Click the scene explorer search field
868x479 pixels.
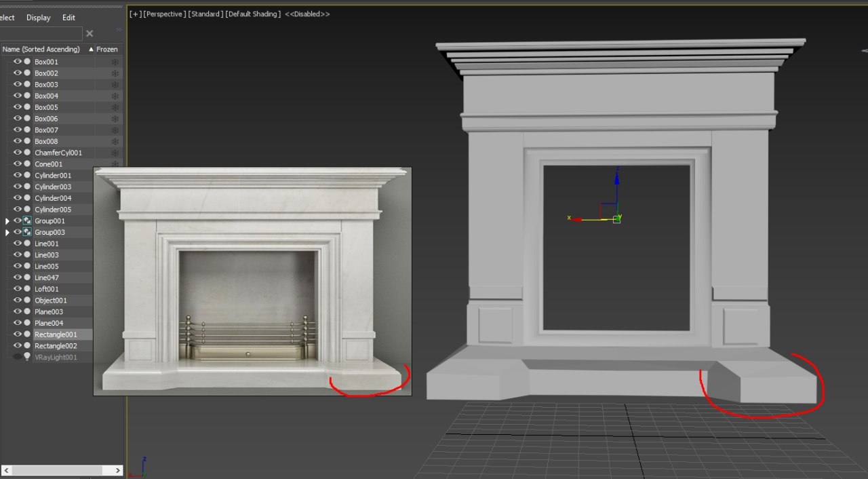tap(41, 33)
